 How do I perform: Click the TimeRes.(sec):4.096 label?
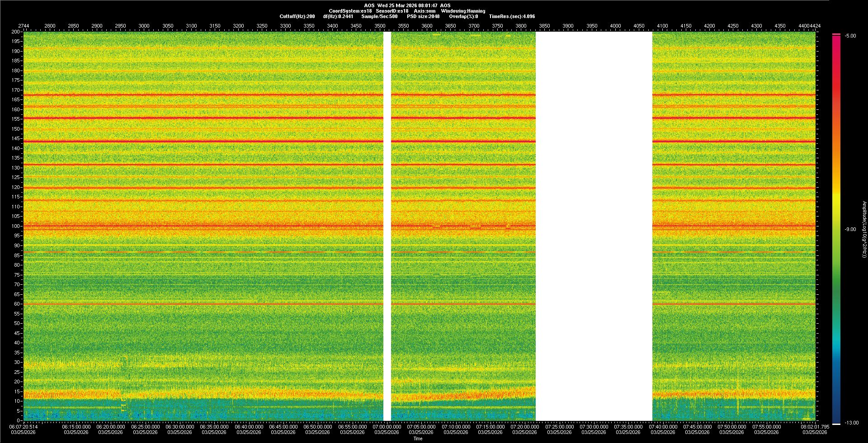(x=512, y=16)
